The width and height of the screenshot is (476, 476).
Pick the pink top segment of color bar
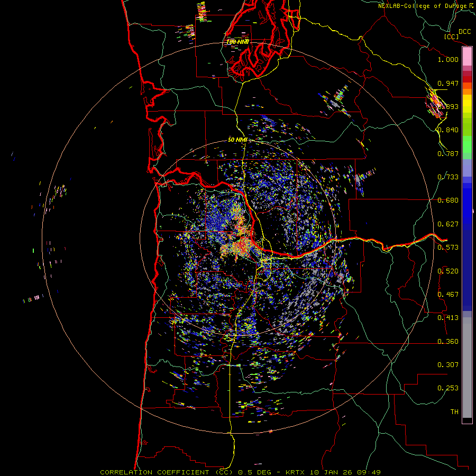[x=467, y=57]
